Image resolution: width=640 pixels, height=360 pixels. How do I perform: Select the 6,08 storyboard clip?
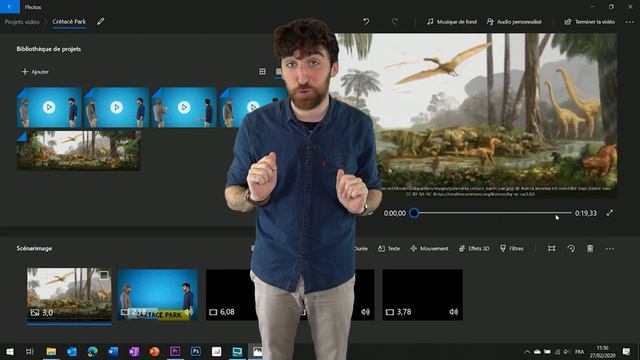(231, 294)
